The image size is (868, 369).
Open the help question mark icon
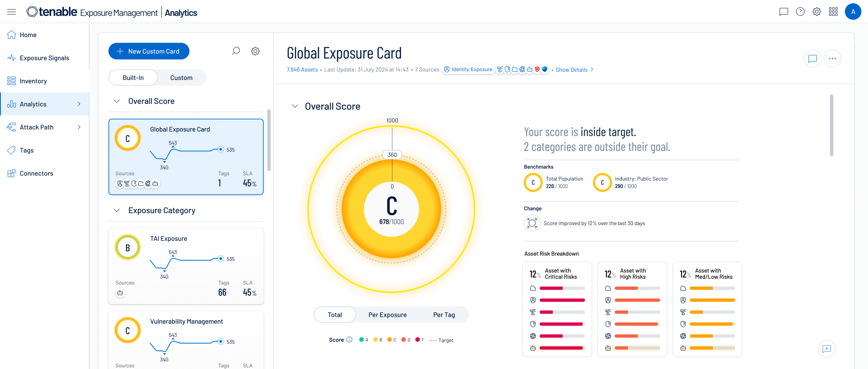click(x=800, y=12)
